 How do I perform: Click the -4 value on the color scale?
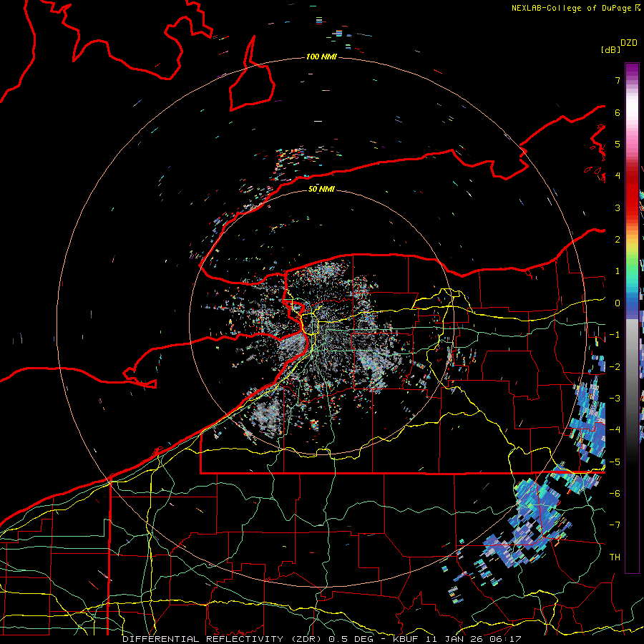pyautogui.click(x=615, y=430)
